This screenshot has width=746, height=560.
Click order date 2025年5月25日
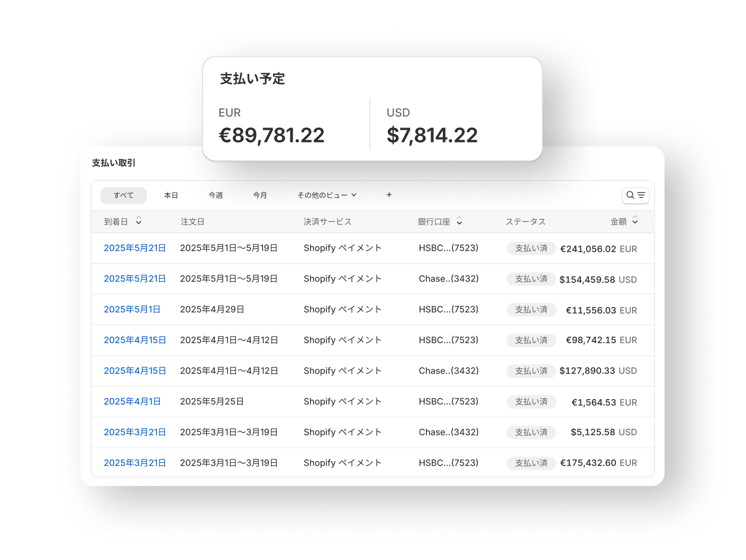click(212, 402)
